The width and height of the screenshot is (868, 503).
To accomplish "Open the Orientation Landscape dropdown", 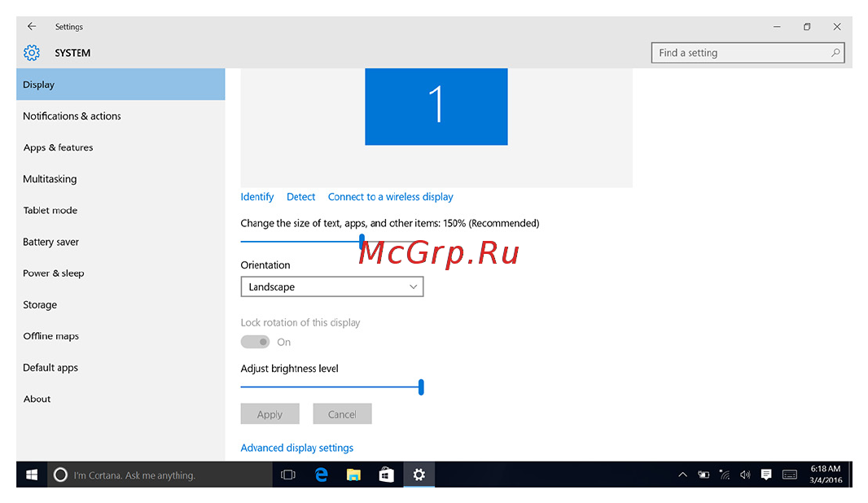I will [x=332, y=286].
